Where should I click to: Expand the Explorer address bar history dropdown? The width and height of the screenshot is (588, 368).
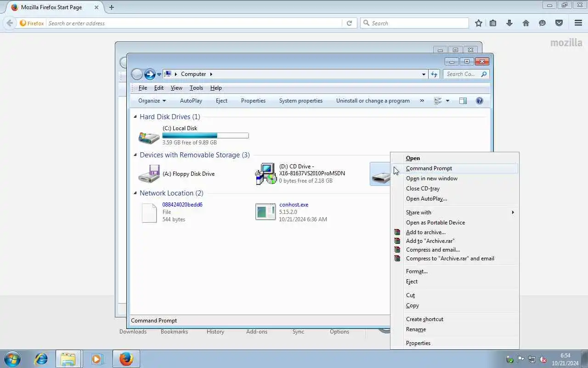pyautogui.click(x=424, y=74)
